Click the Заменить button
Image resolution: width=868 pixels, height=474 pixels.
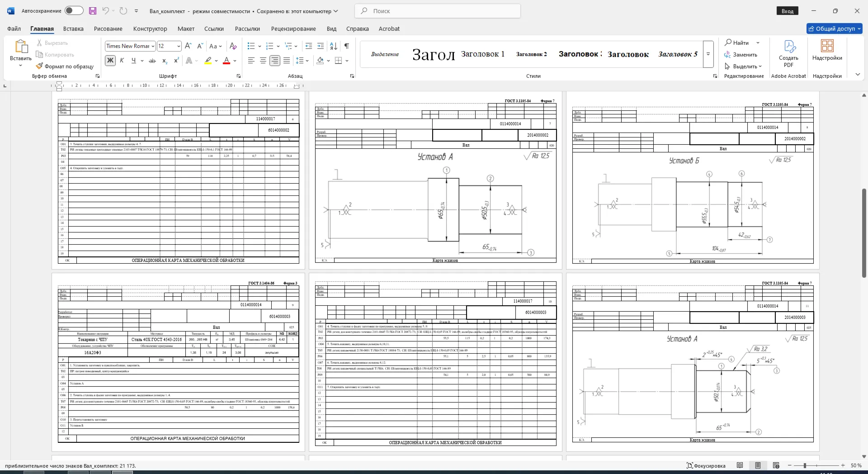tap(741, 55)
